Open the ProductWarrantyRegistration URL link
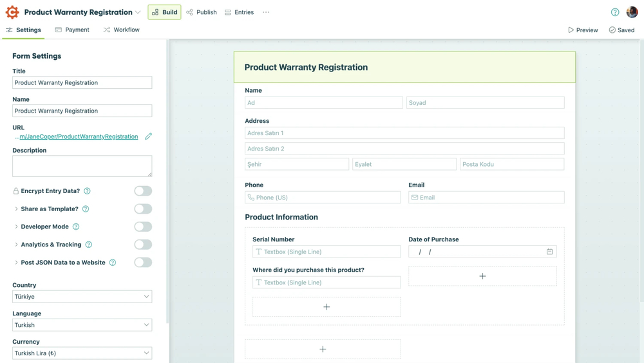Screen dimensions: 644x363 coord(79,136)
